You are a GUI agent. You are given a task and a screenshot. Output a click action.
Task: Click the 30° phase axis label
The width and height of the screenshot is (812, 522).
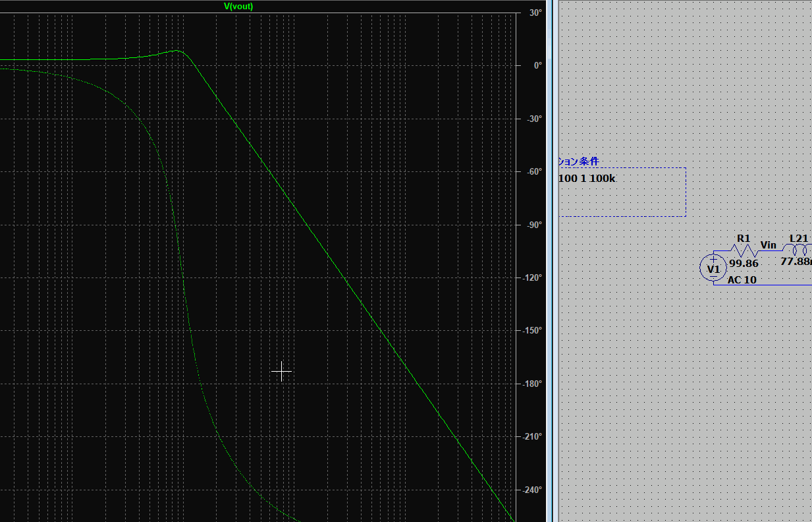click(x=535, y=13)
